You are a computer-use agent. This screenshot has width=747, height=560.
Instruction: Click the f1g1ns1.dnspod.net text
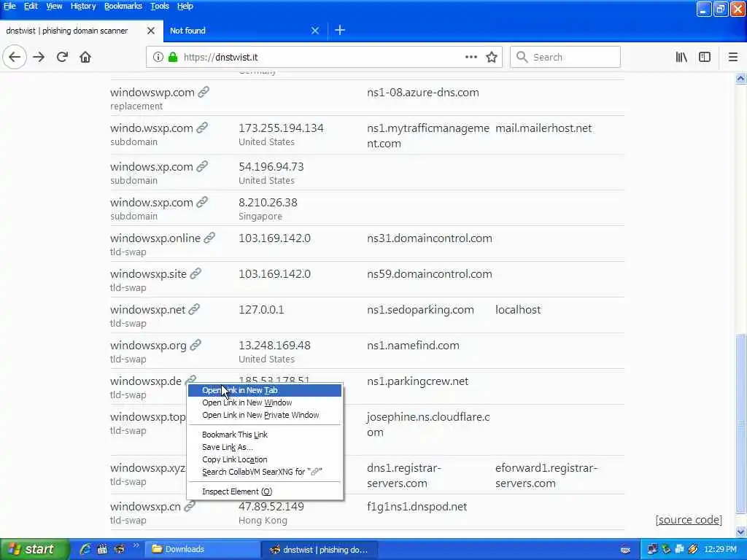(417, 507)
